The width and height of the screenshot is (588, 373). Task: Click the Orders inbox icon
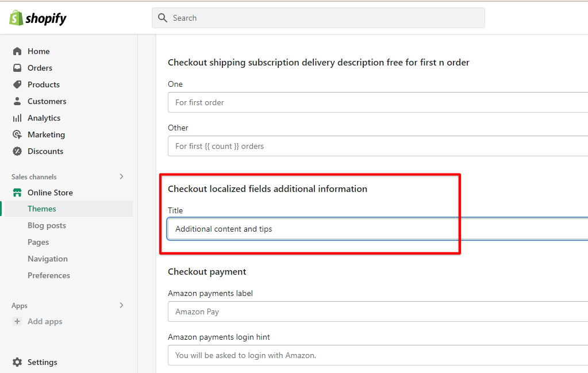[x=17, y=68]
